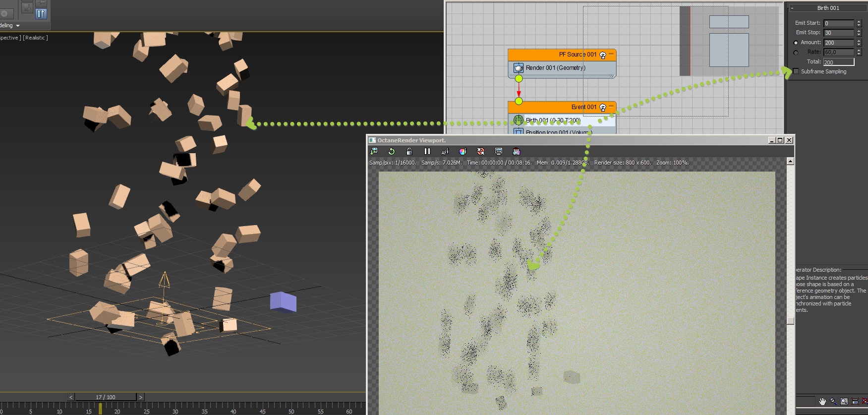The height and width of the screenshot is (415, 868).
Task: Minimize the OctaneRender Viewport window
Action: tap(772, 140)
